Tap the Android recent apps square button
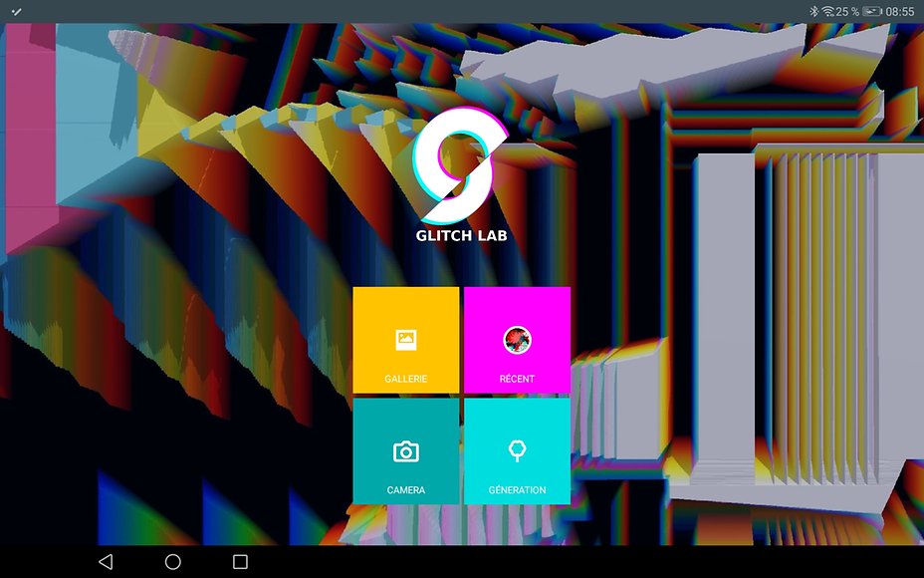Image resolution: width=924 pixels, height=578 pixels. tap(240, 561)
